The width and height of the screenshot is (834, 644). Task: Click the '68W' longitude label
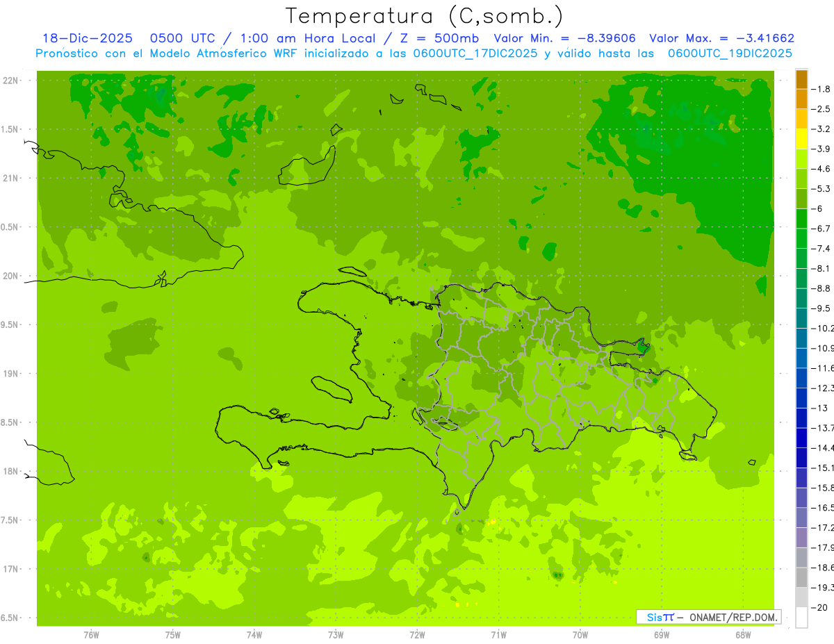(743, 635)
